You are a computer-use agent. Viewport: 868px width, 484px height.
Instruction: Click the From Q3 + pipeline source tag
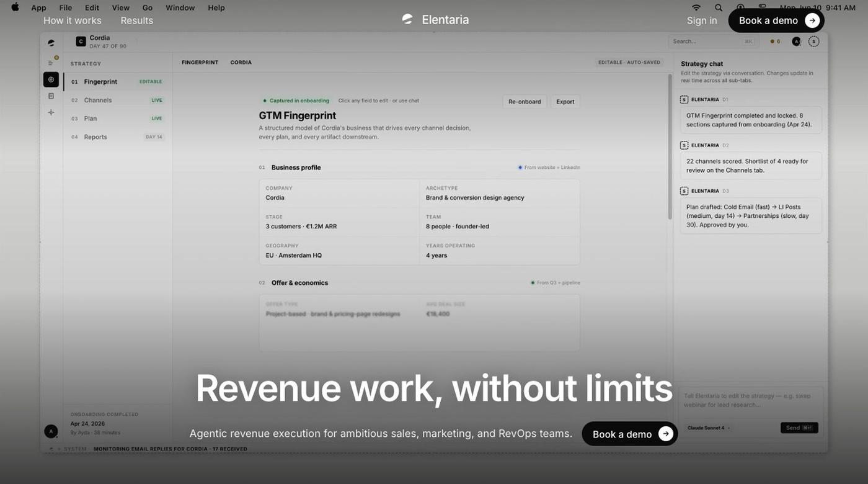coord(556,283)
